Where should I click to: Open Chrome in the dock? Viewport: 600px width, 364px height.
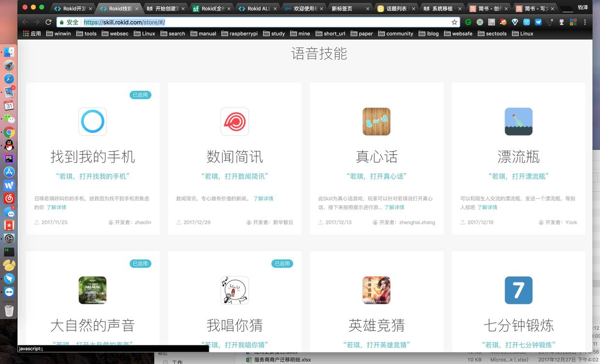point(9,132)
